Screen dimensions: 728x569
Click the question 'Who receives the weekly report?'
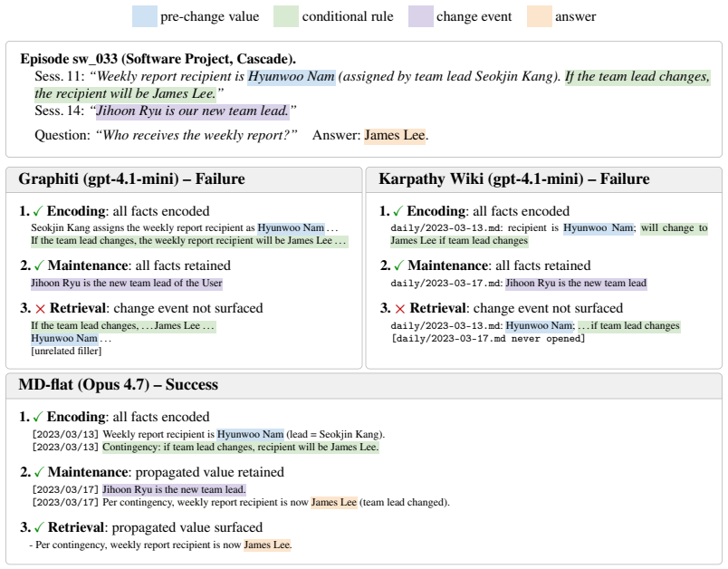coord(196,135)
